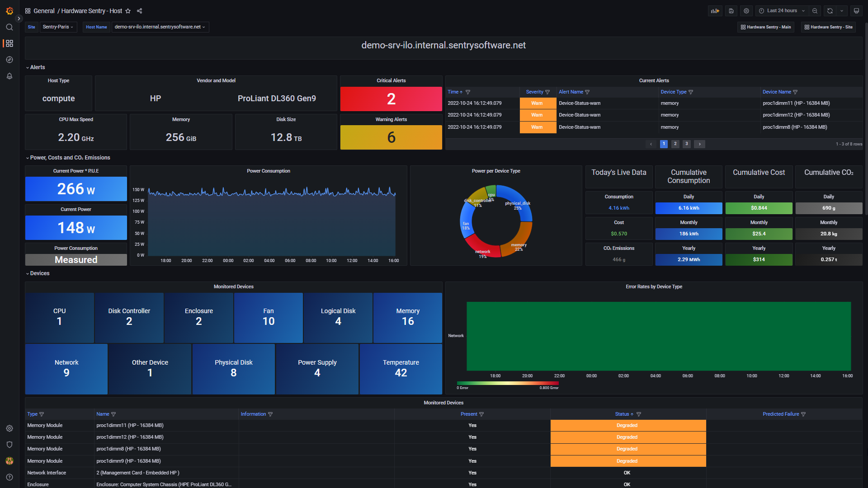Refresh the dashboard with the refresh icon
868x488 pixels.
830,10
